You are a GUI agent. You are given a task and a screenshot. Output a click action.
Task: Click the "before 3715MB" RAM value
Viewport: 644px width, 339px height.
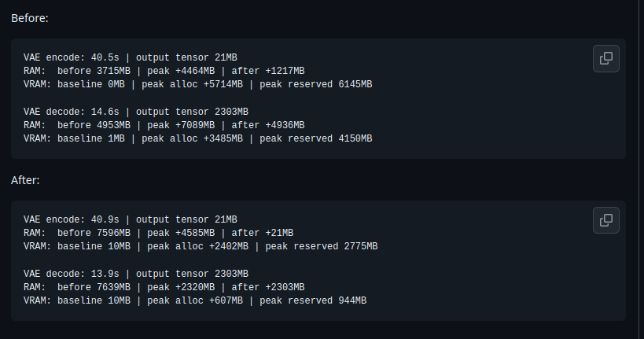coord(94,71)
